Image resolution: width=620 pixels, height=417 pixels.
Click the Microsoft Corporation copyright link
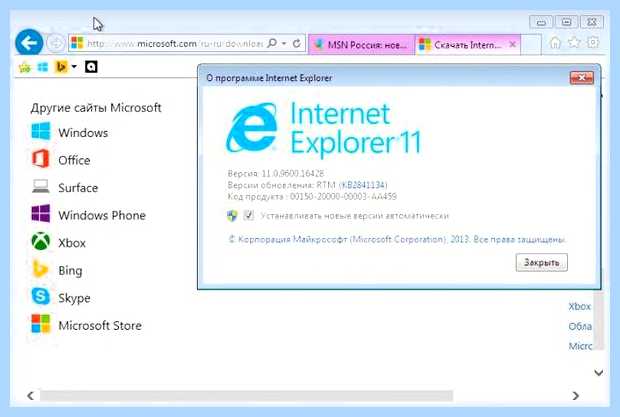tap(397, 240)
